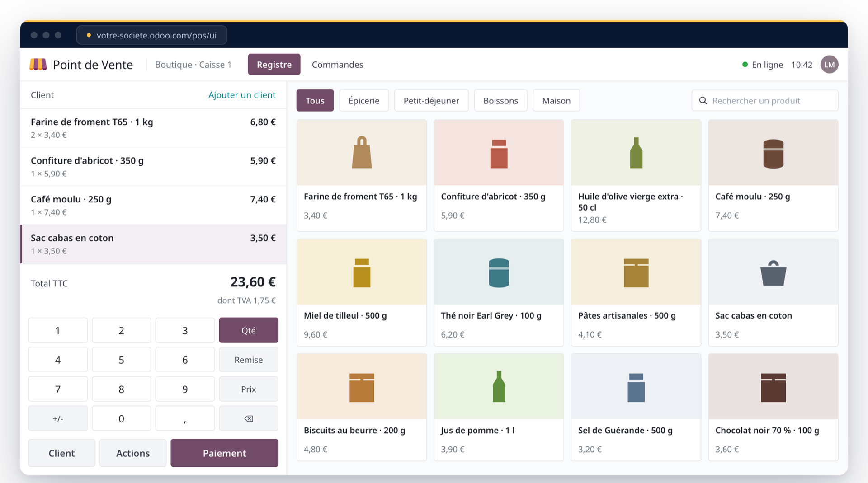Switch to the Registre tab
Image resolution: width=868 pixels, height=483 pixels.
tap(274, 64)
